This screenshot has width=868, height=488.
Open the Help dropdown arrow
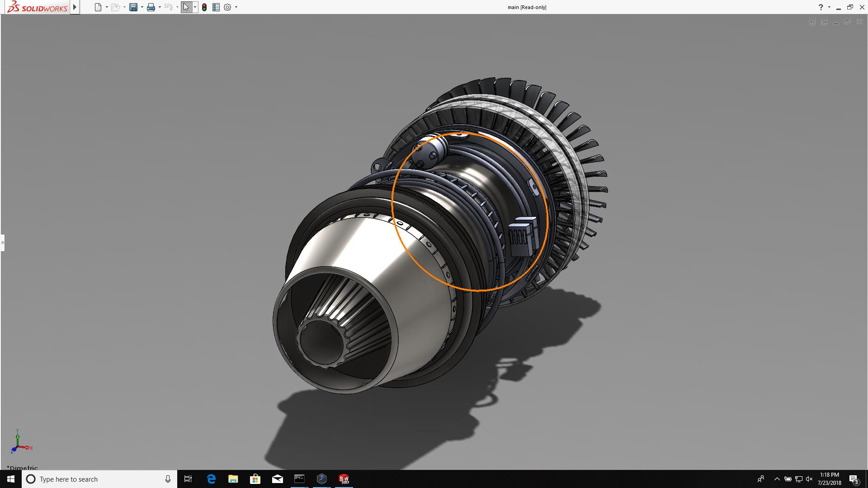pyautogui.click(x=829, y=7)
